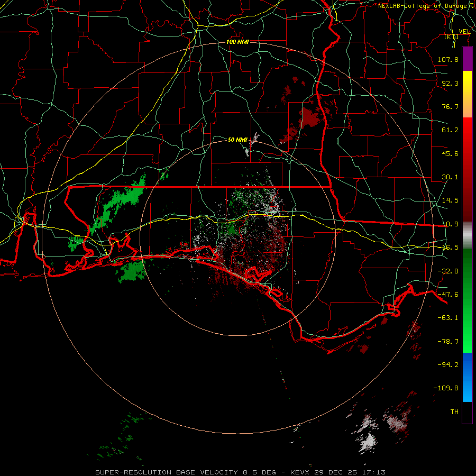
Task: Click the -109.8 legend value
Action: click(x=446, y=388)
